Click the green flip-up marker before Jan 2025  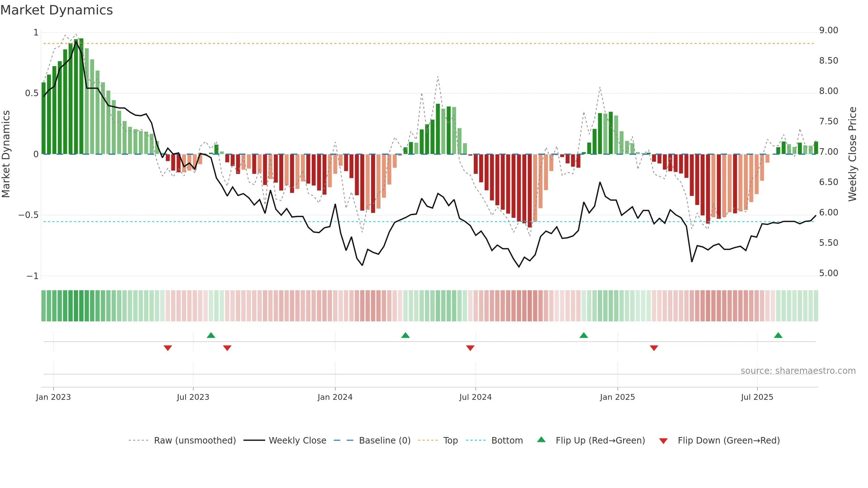(x=584, y=335)
